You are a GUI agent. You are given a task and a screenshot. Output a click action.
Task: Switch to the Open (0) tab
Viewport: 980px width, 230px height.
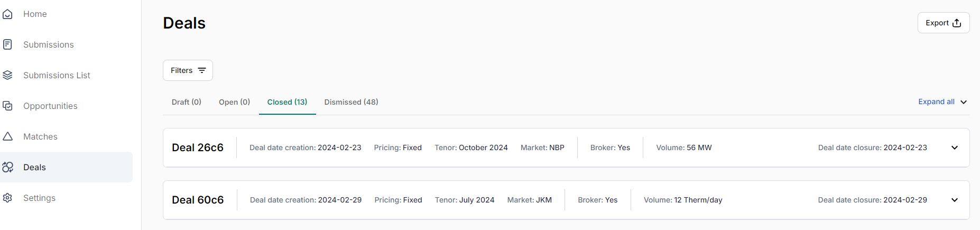[235, 102]
